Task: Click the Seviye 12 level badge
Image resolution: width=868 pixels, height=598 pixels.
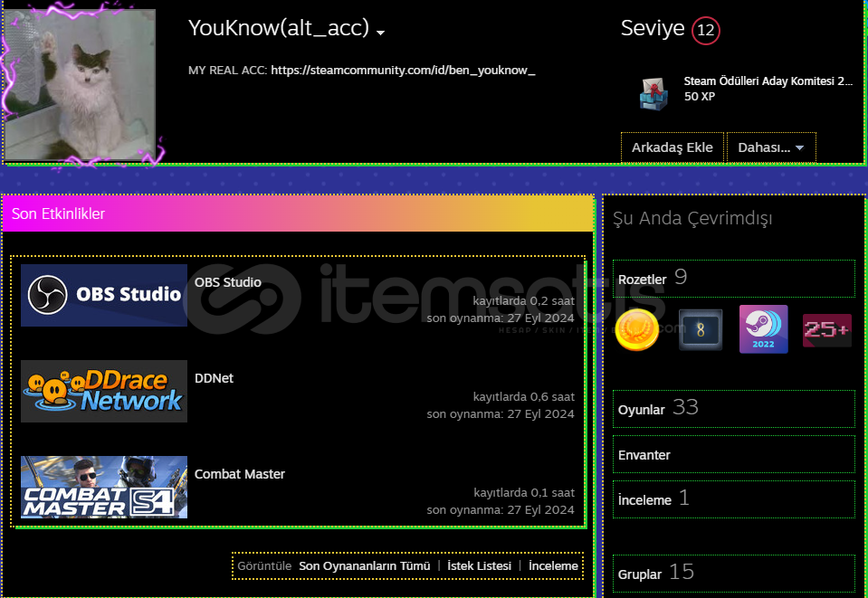Action: pyautogui.click(x=705, y=30)
